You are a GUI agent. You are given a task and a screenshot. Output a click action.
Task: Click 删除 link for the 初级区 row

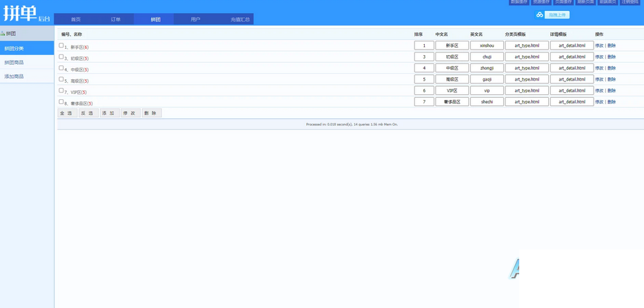(612, 57)
